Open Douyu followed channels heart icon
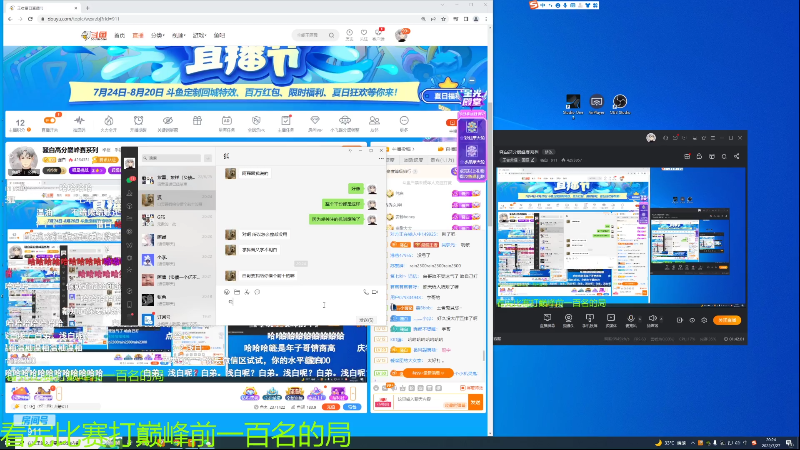Screen dimensions: 800x450 (x=364, y=34)
